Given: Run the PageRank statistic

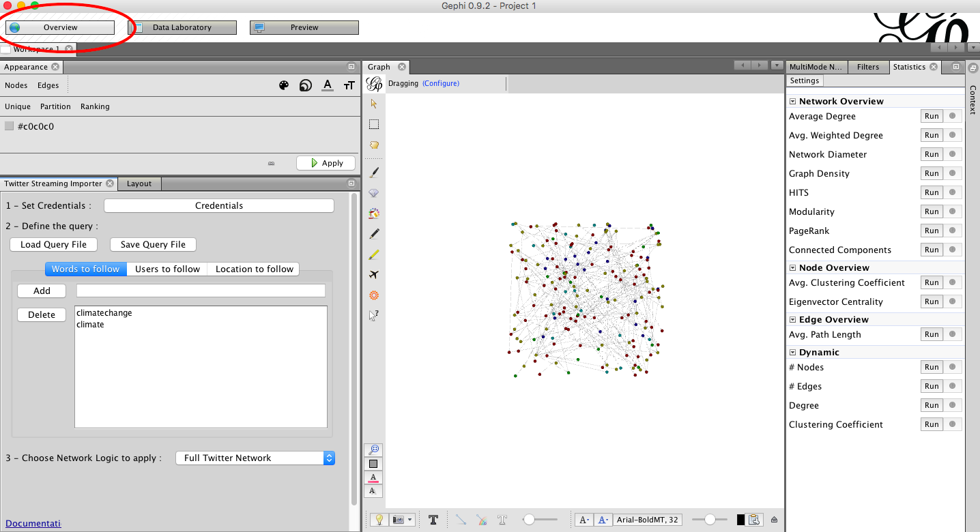Looking at the screenshot, I should pos(932,231).
